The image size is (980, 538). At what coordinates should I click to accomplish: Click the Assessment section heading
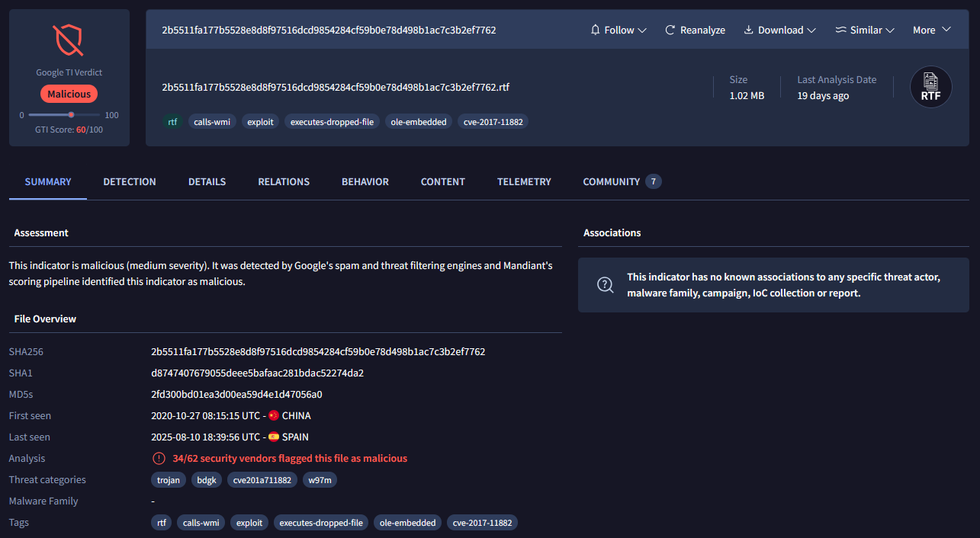pos(41,232)
